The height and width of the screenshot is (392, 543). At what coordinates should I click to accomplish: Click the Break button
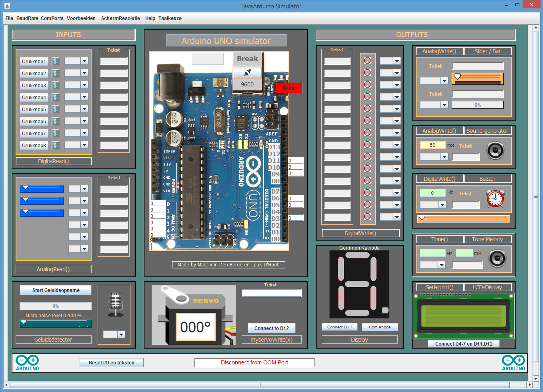247,59
